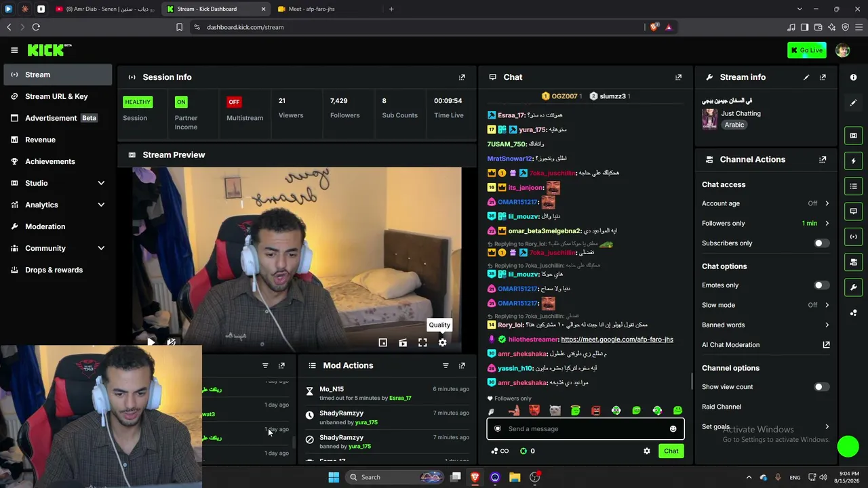The width and height of the screenshot is (868, 488).
Task: Toggle Emotes only chat
Action: coord(821,285)
